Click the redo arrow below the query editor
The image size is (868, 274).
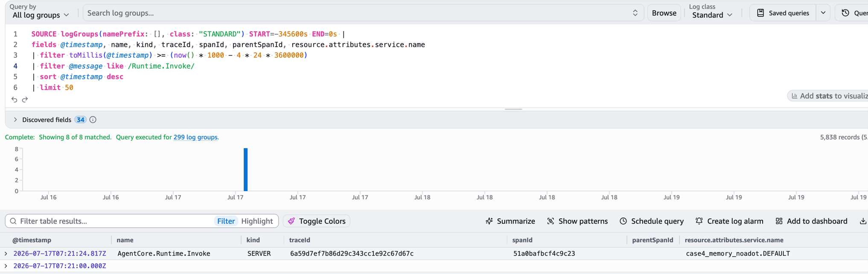point(25,99)
